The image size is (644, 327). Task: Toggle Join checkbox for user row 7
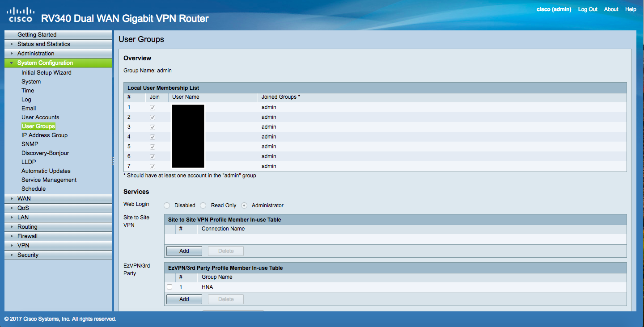click(153, 167)
